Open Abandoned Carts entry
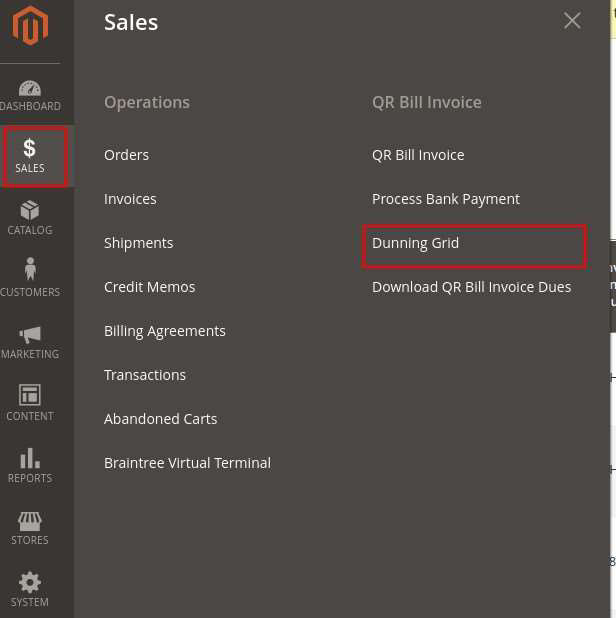Image resolution: width=616 pixels, height=618 pixels. [160, 419]
